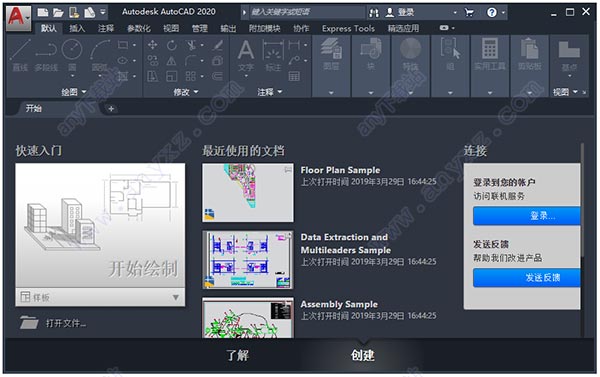
Task: Open the Help dropdown arrow
Action: click(x=503, y=13)
